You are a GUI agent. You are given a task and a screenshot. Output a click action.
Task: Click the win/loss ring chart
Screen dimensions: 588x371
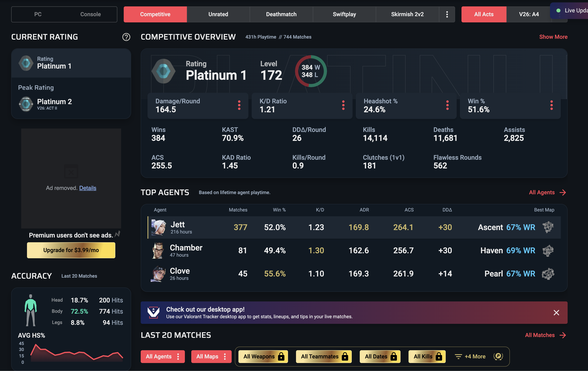point(311,71)
